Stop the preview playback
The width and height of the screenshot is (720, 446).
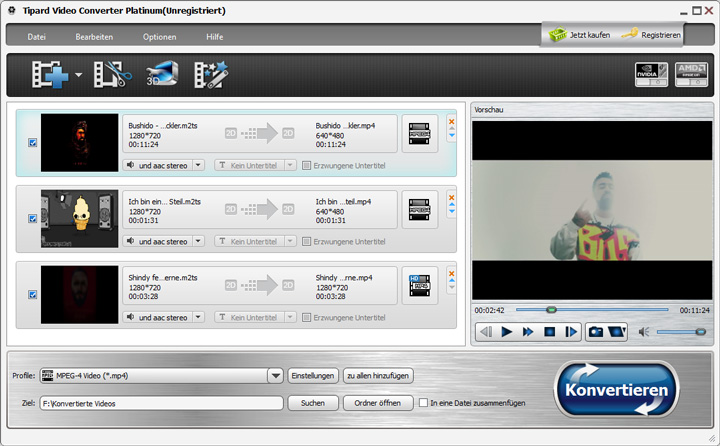[x=549, y=331]
